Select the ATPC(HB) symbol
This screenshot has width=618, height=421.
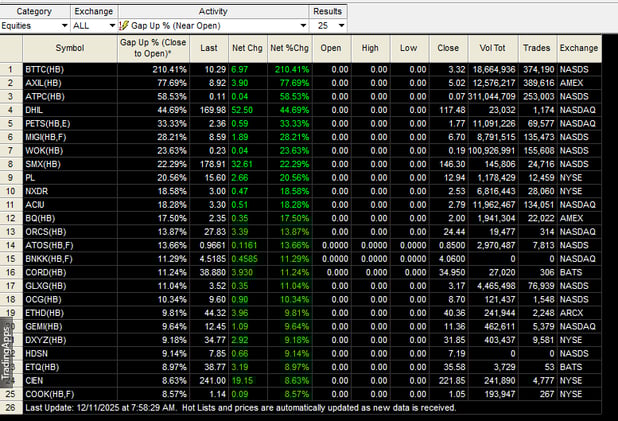45,97
